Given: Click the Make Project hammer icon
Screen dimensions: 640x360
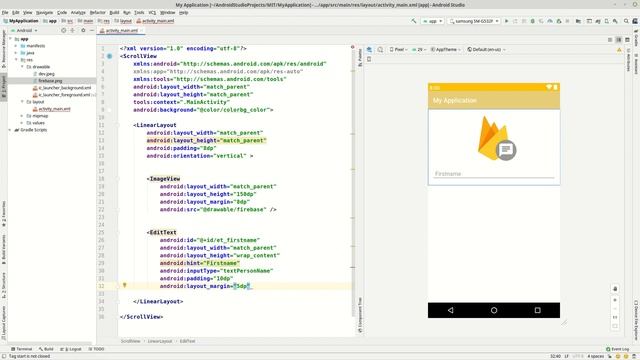Looking at the screenshot, I should tap(413, 21).
